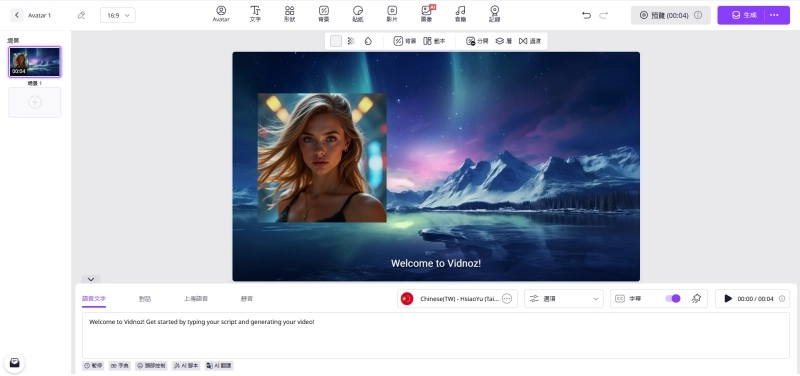Viewport: 800px width, 376px height.
Task: Click the white color swatch in canvas toolbar
Action: [x=336, y=41]
